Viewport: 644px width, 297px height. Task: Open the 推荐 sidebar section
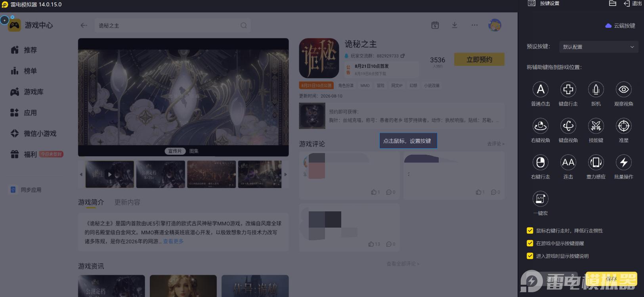pyautogui.click(x=24, y=50)
